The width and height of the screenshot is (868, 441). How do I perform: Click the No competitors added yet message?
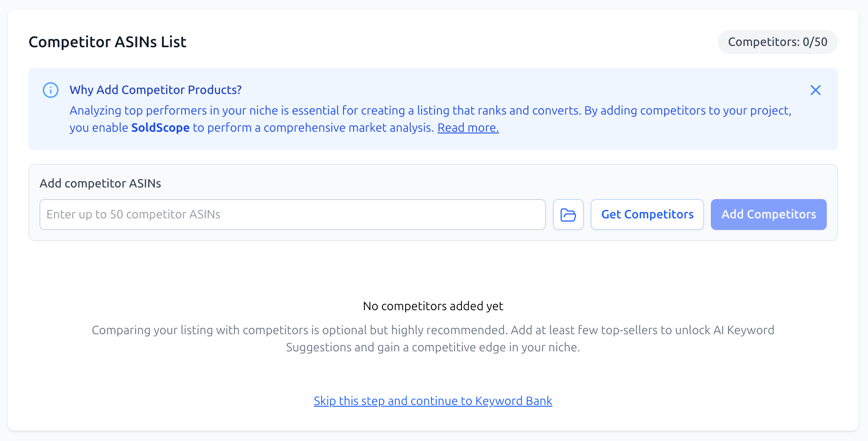tap(432, 306)
